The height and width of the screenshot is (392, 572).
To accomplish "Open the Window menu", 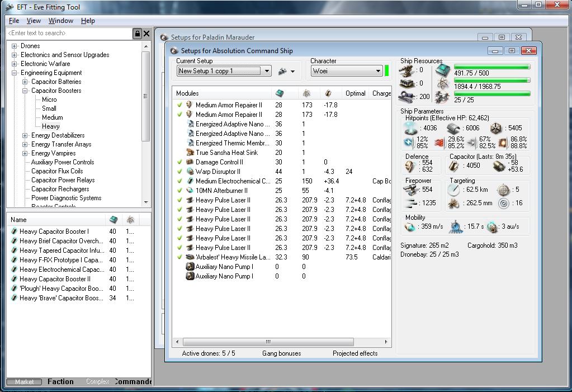I will (x=60, y=21).
